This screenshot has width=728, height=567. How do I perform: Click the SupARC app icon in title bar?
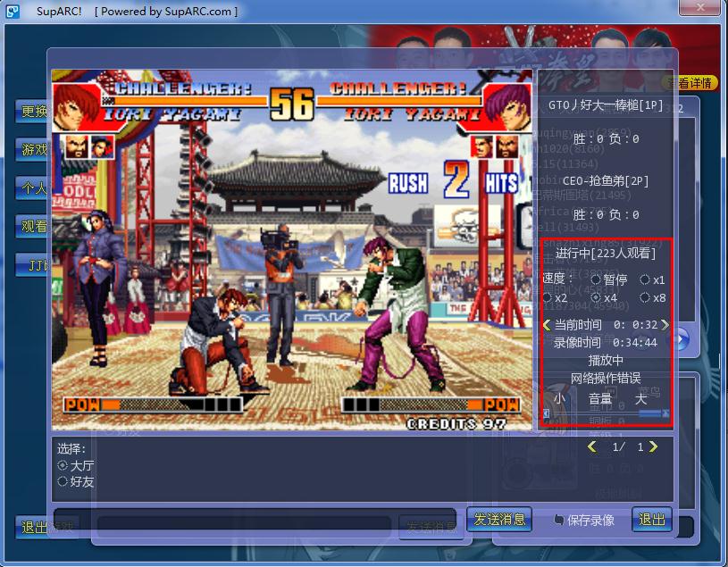tap(13, 11)
